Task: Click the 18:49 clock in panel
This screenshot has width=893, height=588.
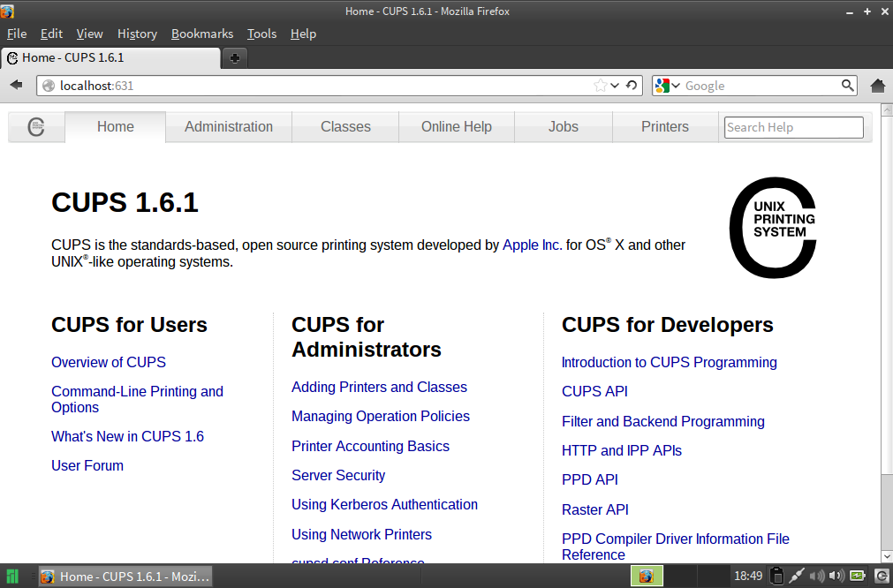Action: pos(748,576)
